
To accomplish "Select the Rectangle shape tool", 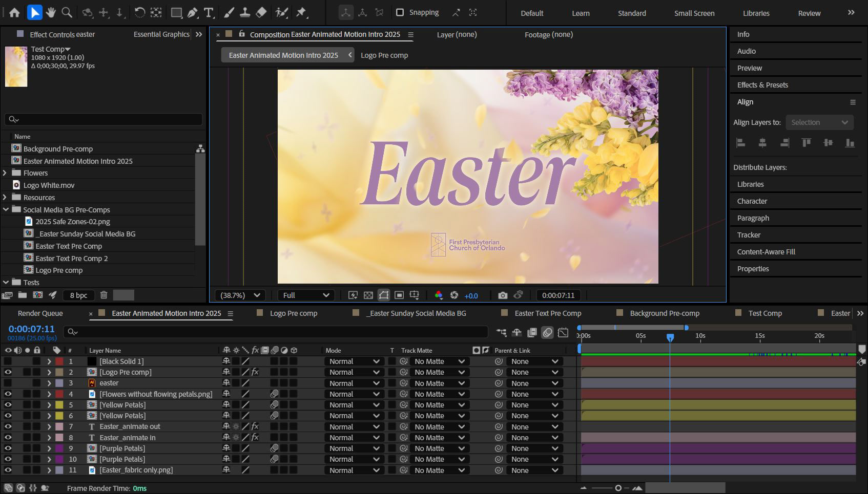I will click(x=176, y=13).
